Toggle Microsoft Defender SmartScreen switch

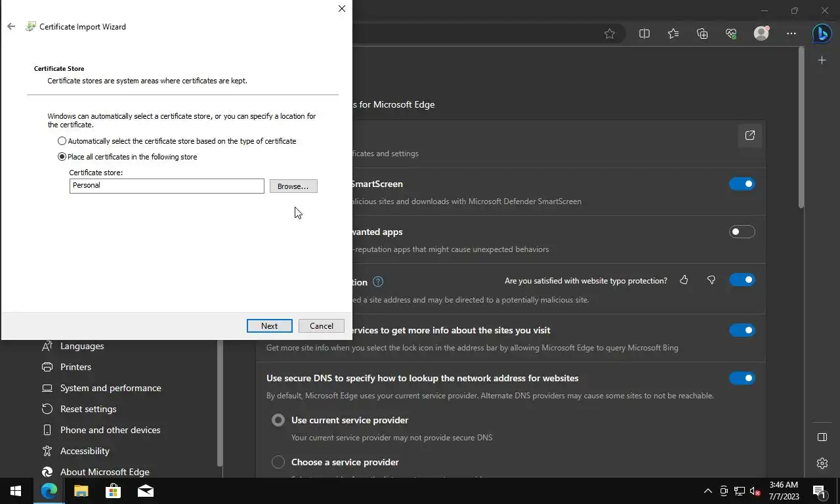tap(742, 184)
